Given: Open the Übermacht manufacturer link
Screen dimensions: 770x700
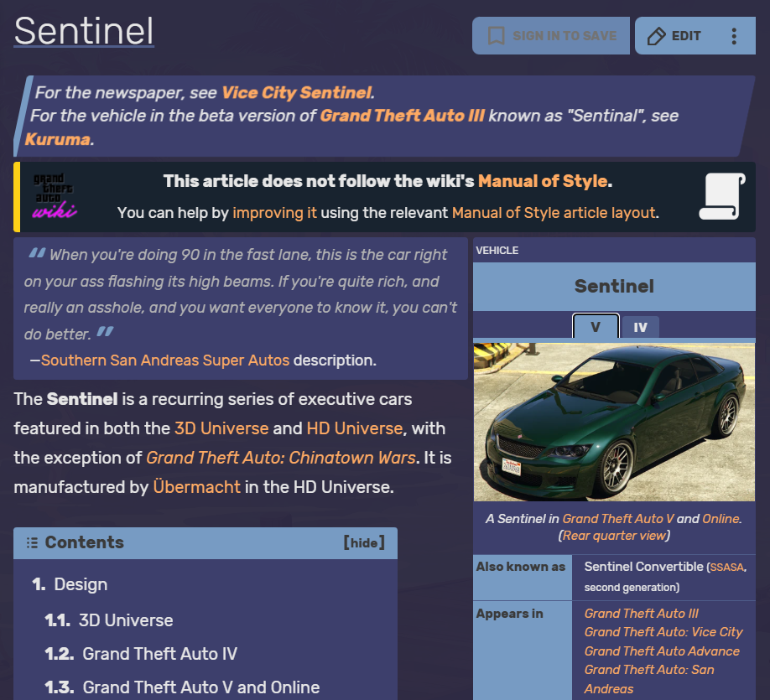Looking at the screenshot, I should point(197,487).
